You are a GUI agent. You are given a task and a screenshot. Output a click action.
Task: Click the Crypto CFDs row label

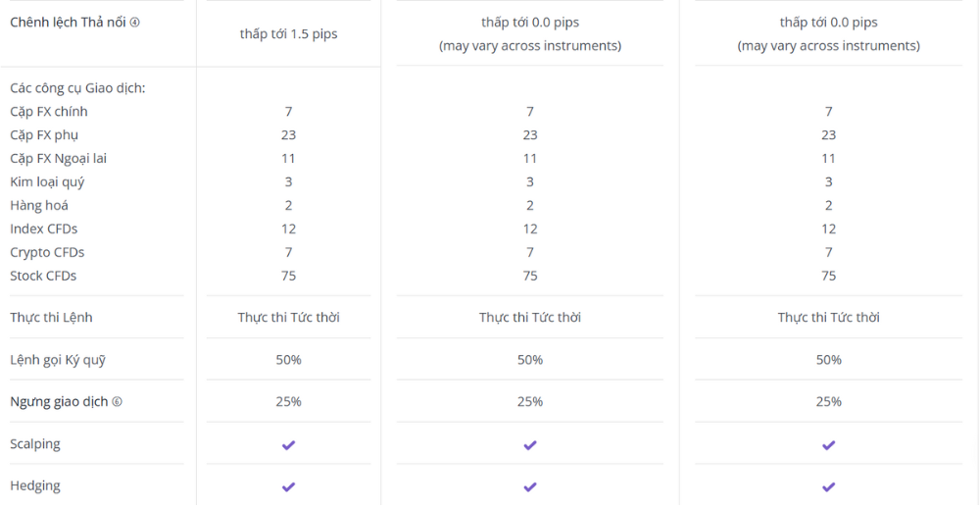47,252
